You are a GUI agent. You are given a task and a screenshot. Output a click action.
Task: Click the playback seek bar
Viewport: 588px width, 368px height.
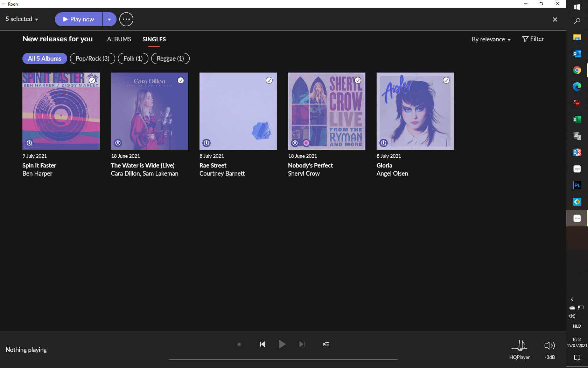tap(283, 360)
